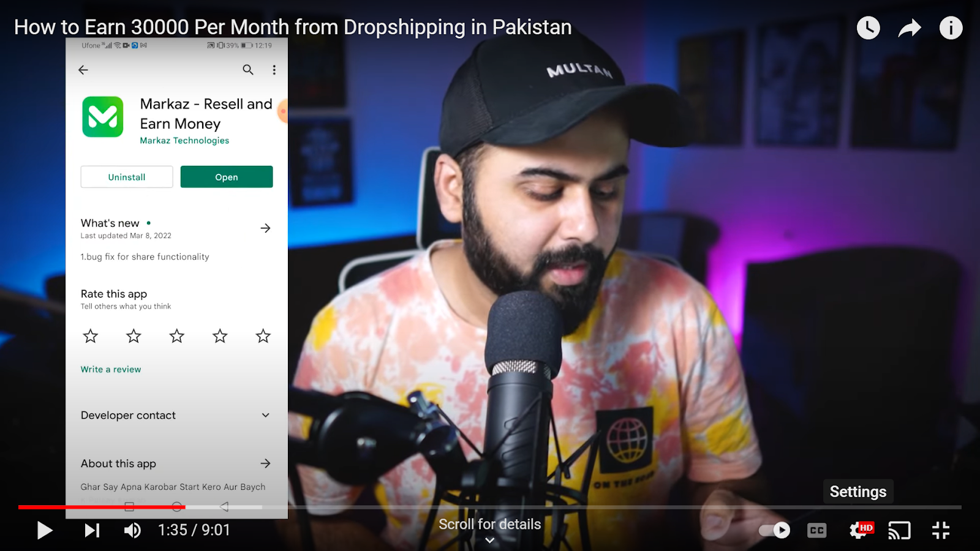Screen dimensions: 980x551
Task: Click the Markaz app logo
Action: 103,116
